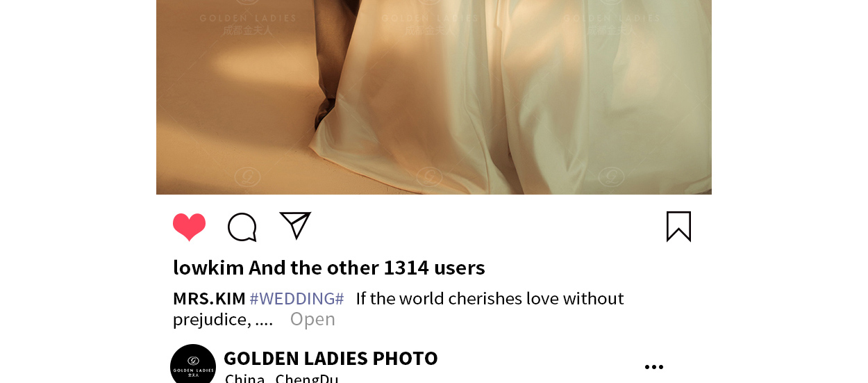
Task: Tap the #WEDDING# hashtag
Action: tap(297, 299)
